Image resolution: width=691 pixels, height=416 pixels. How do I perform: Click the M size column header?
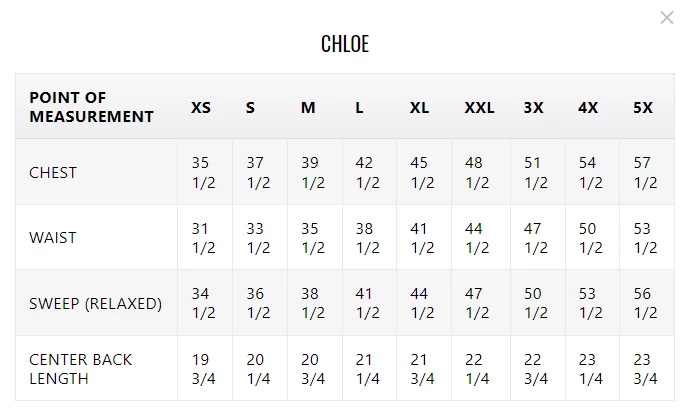308,107
